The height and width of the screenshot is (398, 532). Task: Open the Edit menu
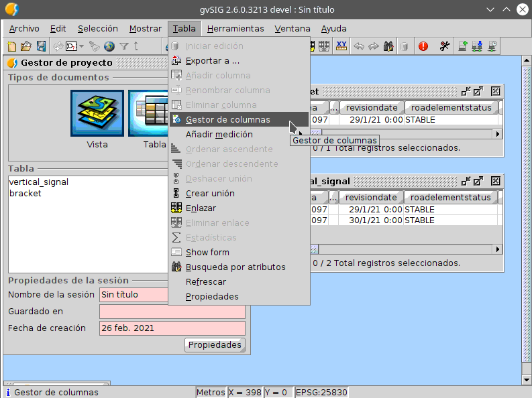click(x=58, y=28)
